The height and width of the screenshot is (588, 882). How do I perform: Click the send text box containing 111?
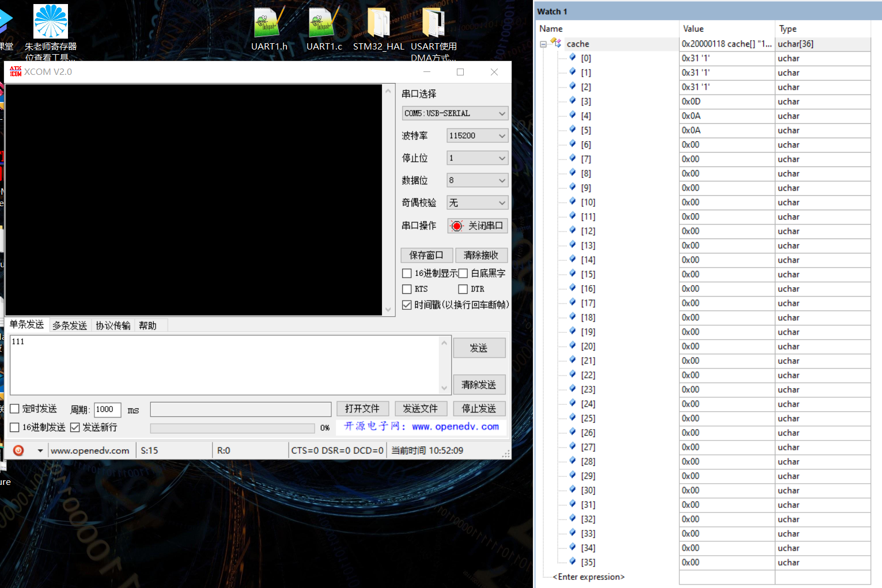225,365
